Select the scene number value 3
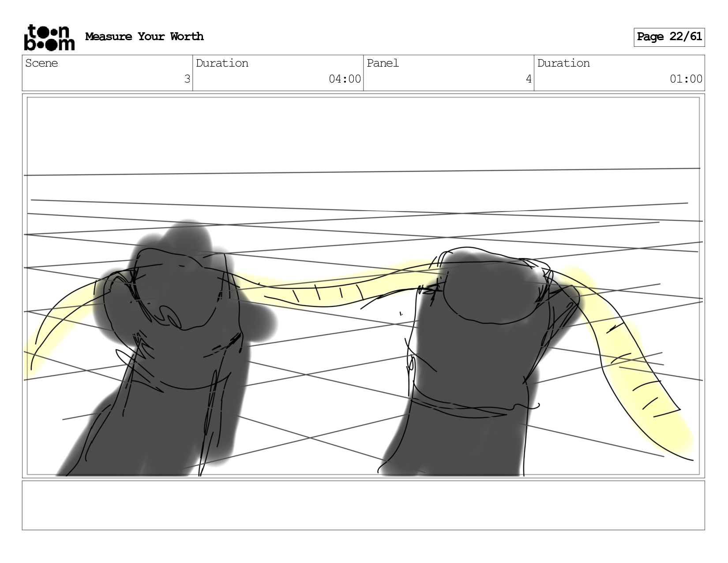Image resolution: width=728 pixels, height=563 pixels. [x=187, y=79]
